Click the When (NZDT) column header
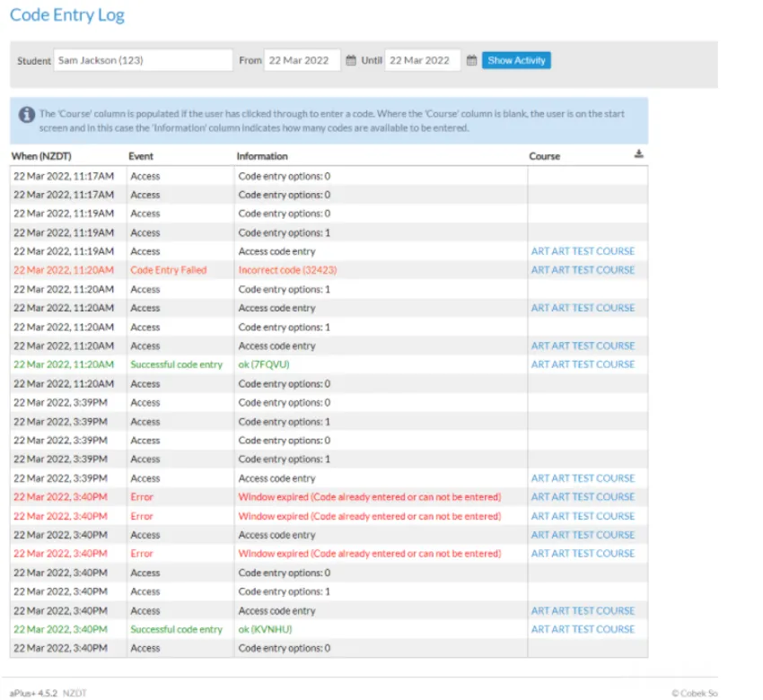Screen dimensions: 763x700 [x=41, y=156]
